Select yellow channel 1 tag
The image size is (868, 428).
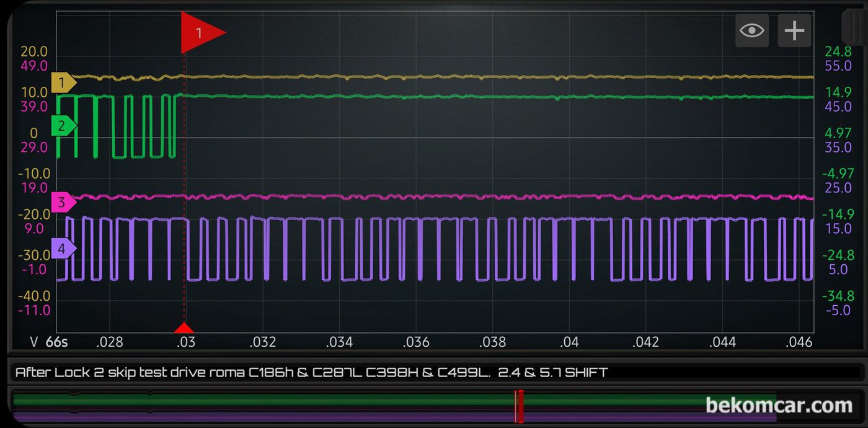coord(63,82)
